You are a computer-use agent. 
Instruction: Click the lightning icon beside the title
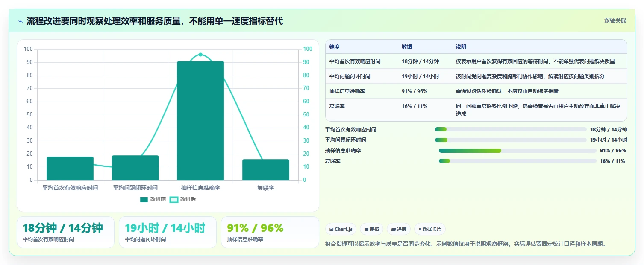point(21,21)
